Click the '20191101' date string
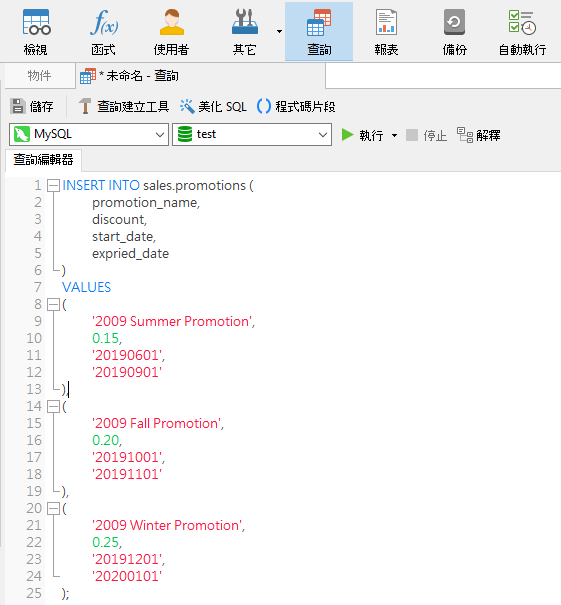 (x=127, y=474)
